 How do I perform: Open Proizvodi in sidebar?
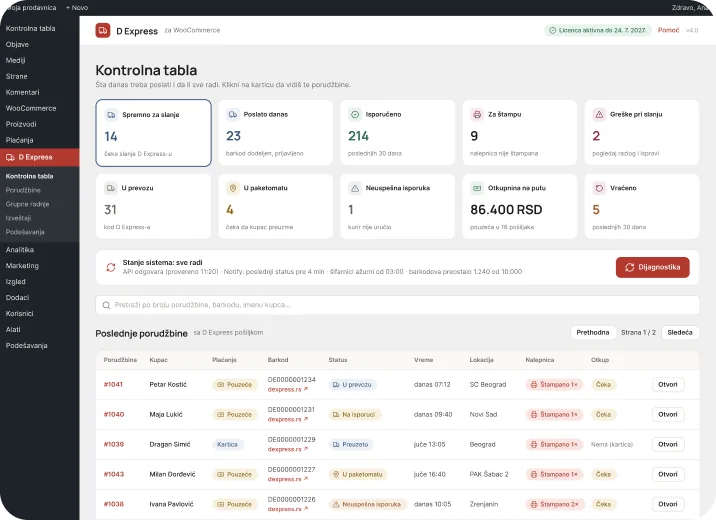(x=21, y=124)
